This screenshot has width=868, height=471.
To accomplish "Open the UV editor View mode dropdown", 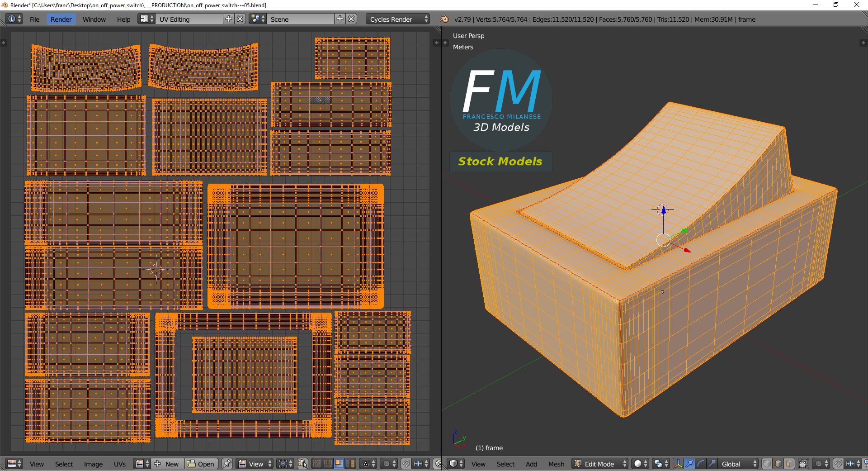I will (x=255, y=464).
